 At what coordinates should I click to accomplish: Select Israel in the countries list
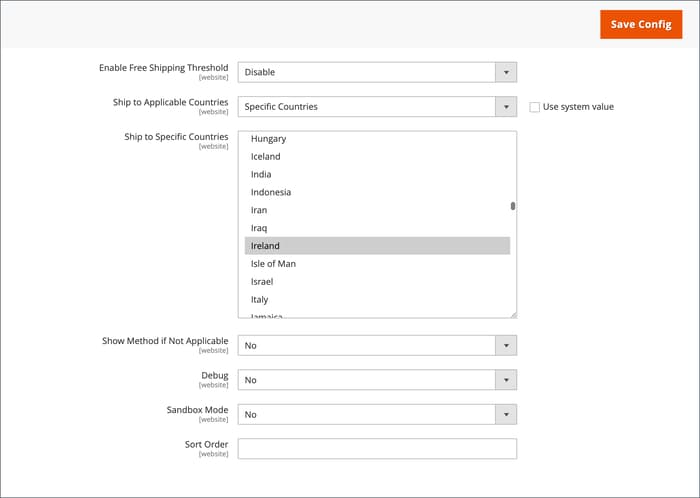tap(262, 282)
